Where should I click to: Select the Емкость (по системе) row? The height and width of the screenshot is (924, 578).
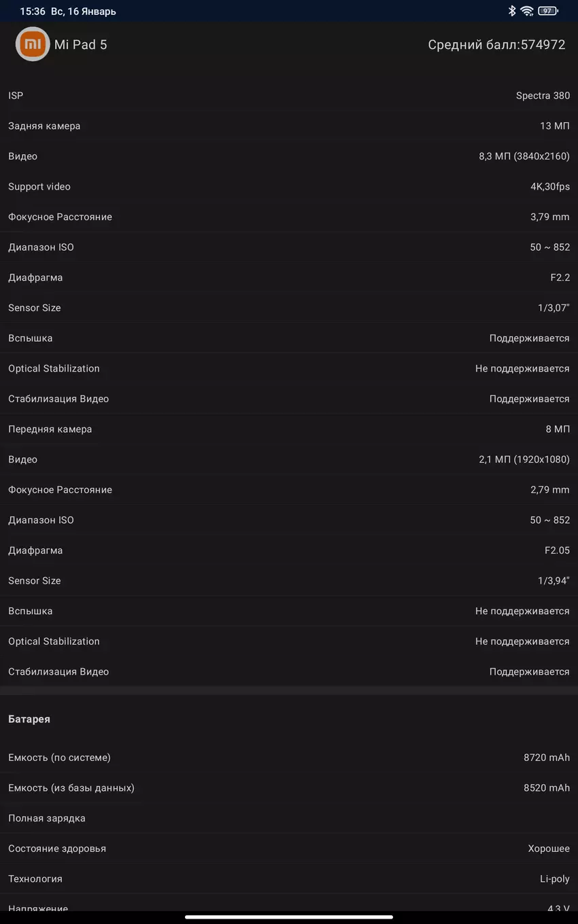289,758
